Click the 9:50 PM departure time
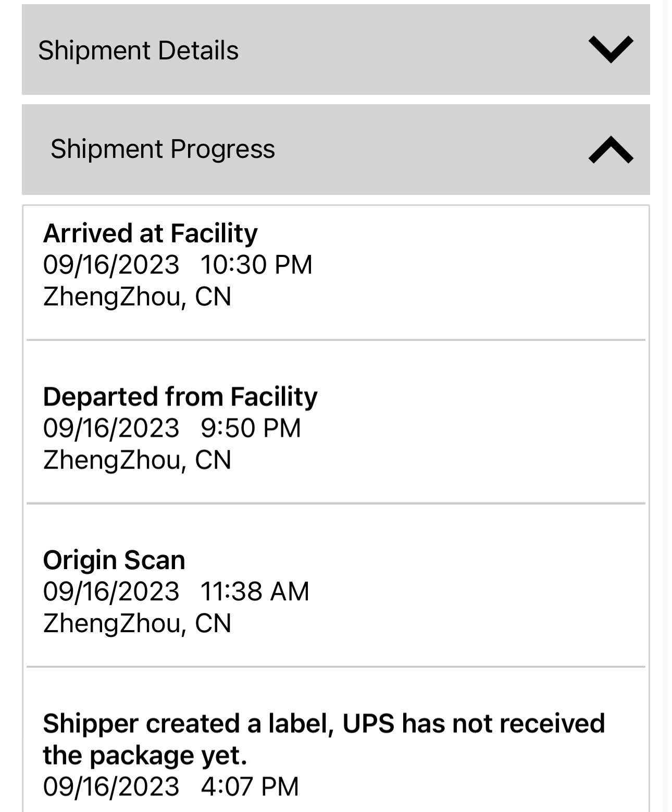This screenshot has height=812, width=672. pos(251,428)
